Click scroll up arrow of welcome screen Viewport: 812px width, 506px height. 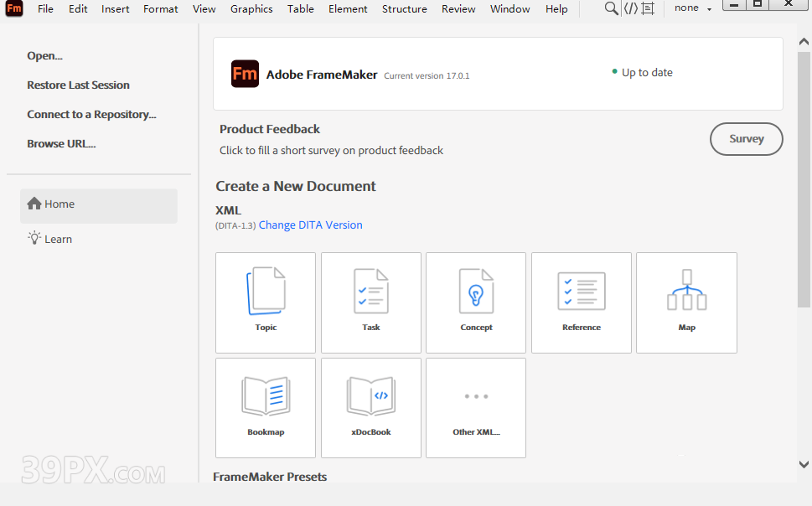(804, 41)
